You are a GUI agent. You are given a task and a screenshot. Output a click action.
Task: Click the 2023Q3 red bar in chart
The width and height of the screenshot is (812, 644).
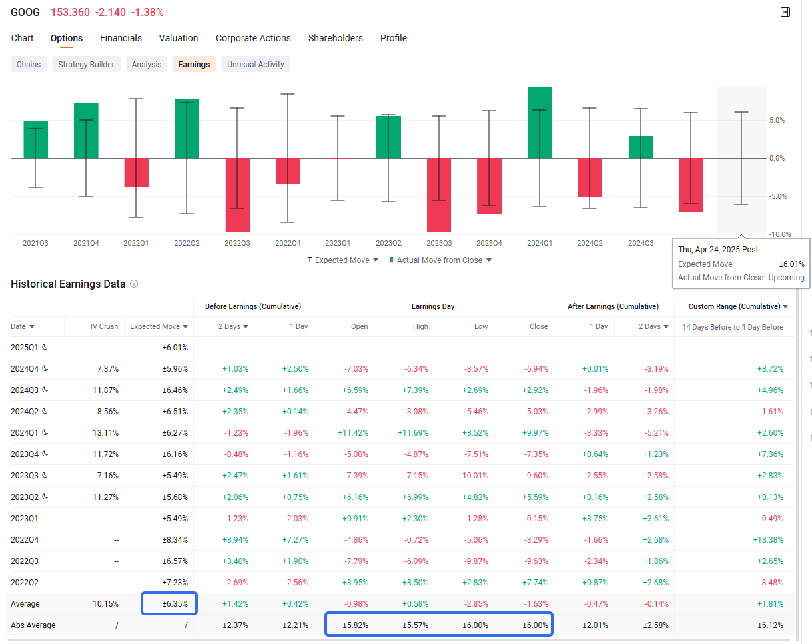(439, 195)
